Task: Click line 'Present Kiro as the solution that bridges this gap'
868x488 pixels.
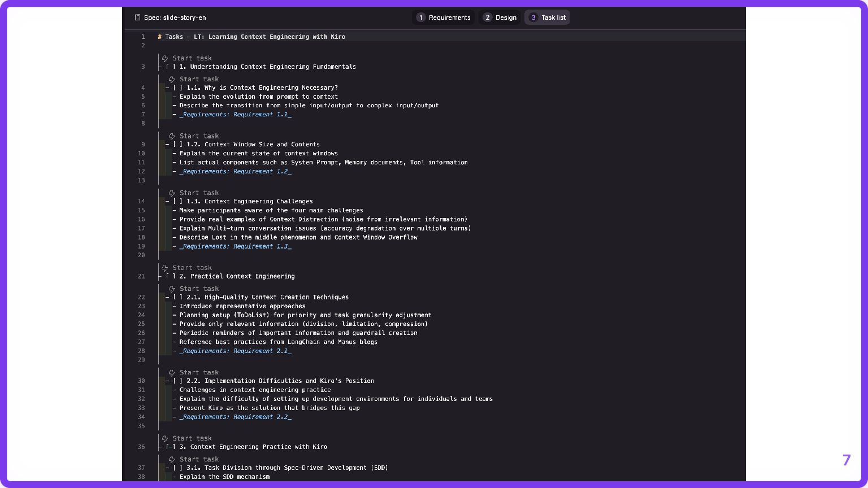Action: pos(270,408)
